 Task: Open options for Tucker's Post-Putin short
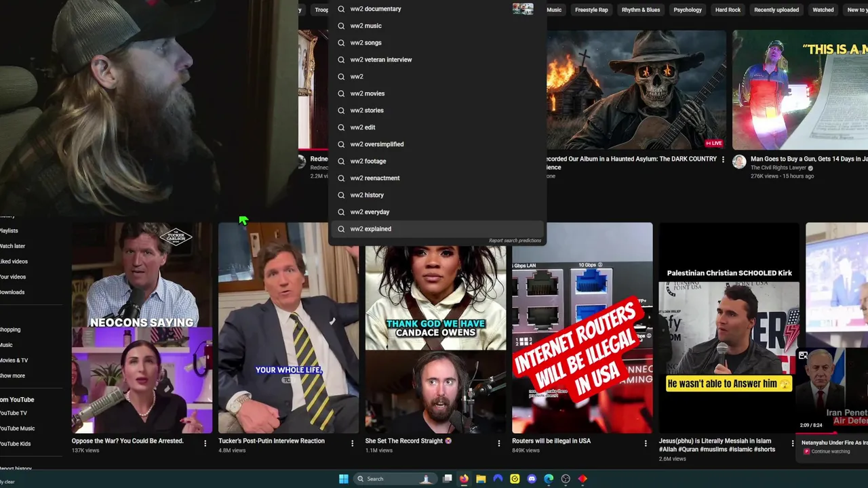352,443
